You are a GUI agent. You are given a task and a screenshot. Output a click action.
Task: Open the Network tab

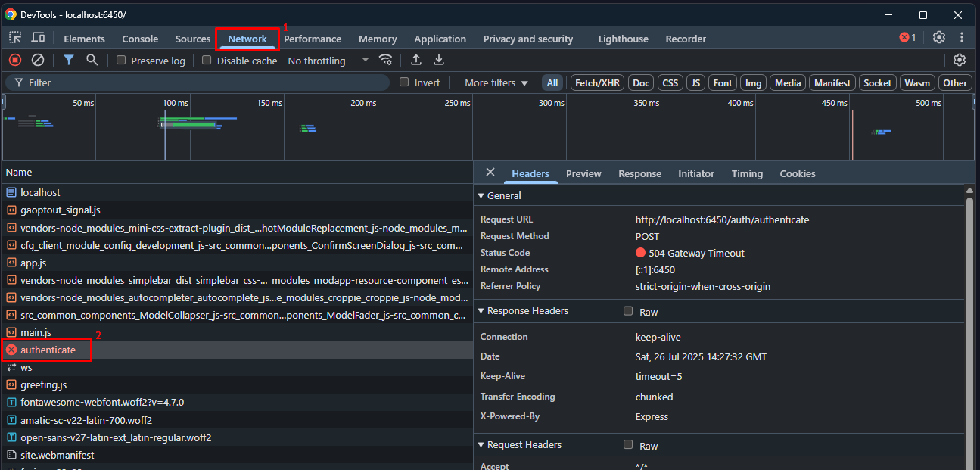point(247,39)
